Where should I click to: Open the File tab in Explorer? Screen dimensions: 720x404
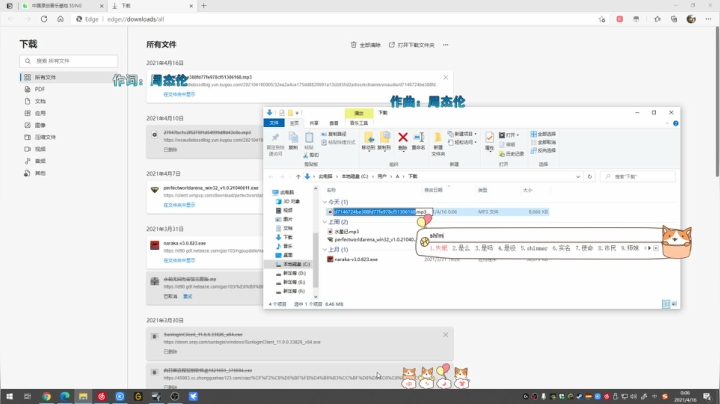point(274,123)
